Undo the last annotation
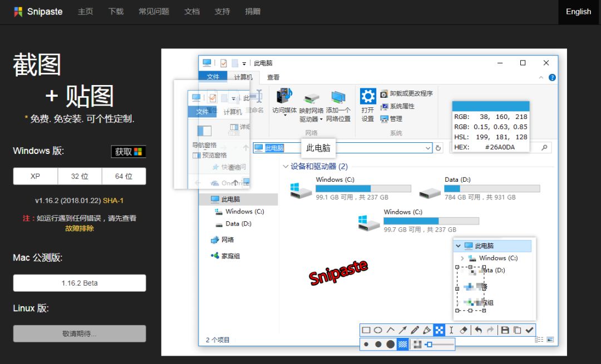Image resolution: width=601 pixels, height=364 pixels. tap(478, 330)
